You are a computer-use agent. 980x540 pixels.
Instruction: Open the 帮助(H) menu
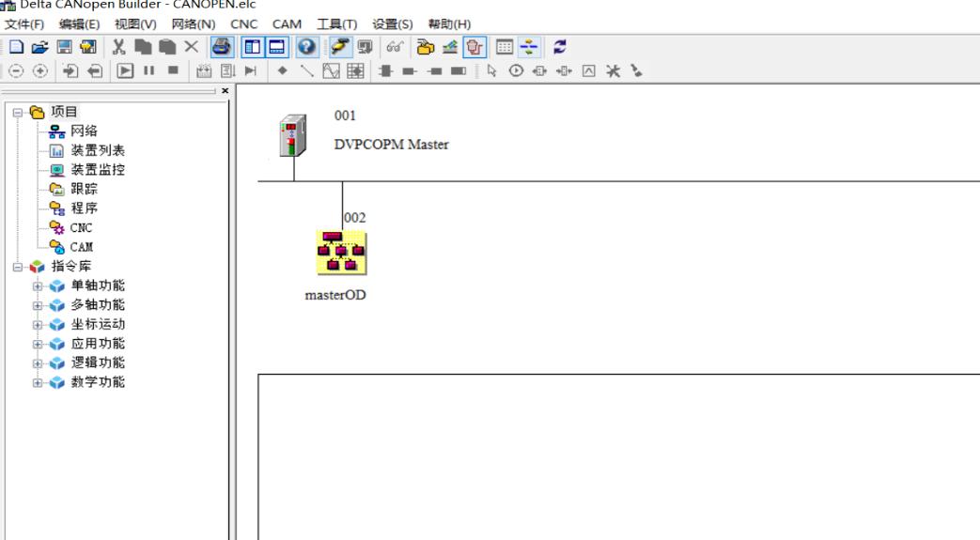[x=449, y=23]
